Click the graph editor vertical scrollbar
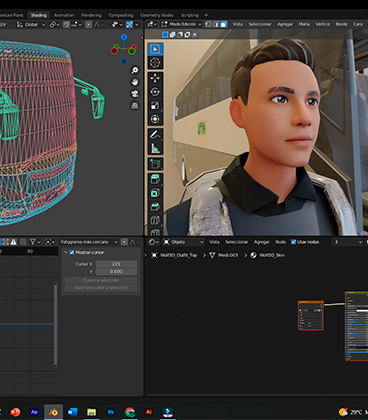The width and height of the screenshot is (368, 420). pyautogui.click(x=55, y=324)
